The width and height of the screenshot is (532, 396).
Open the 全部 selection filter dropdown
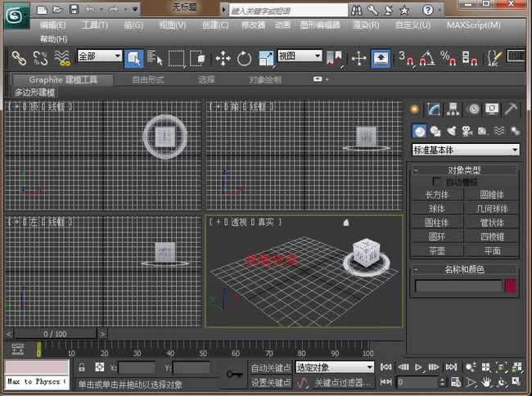click(98, 57)
